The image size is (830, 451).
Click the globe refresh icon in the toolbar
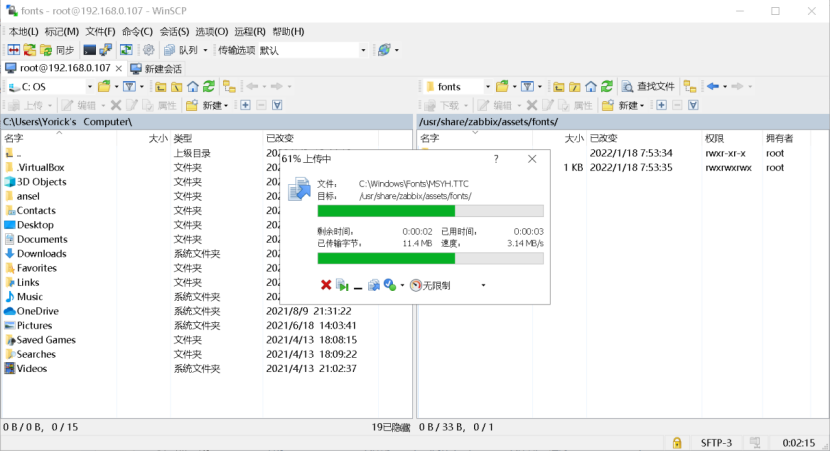click(x=384, y=50)
